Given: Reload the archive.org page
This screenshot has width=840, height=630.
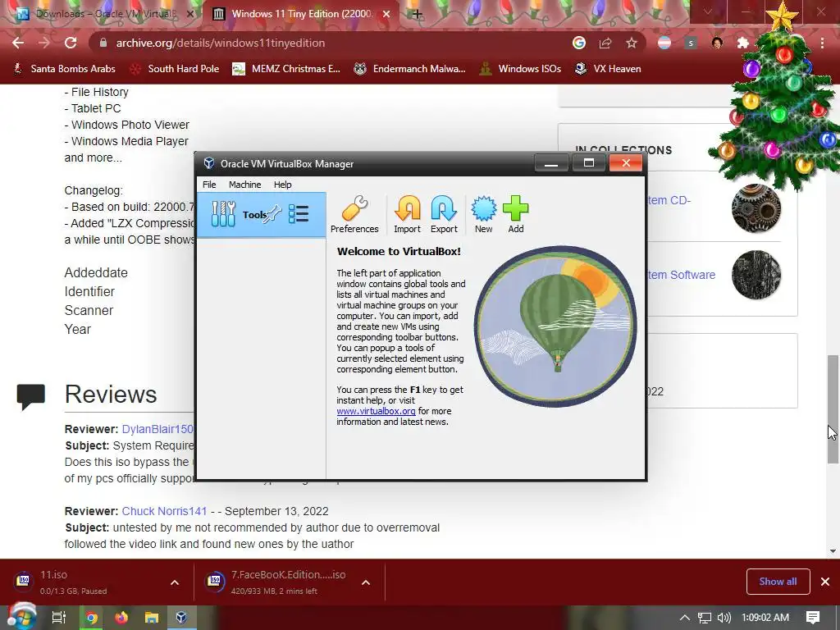Looking at the screenshot, I should pyautogui.click(x=71, y=43).
